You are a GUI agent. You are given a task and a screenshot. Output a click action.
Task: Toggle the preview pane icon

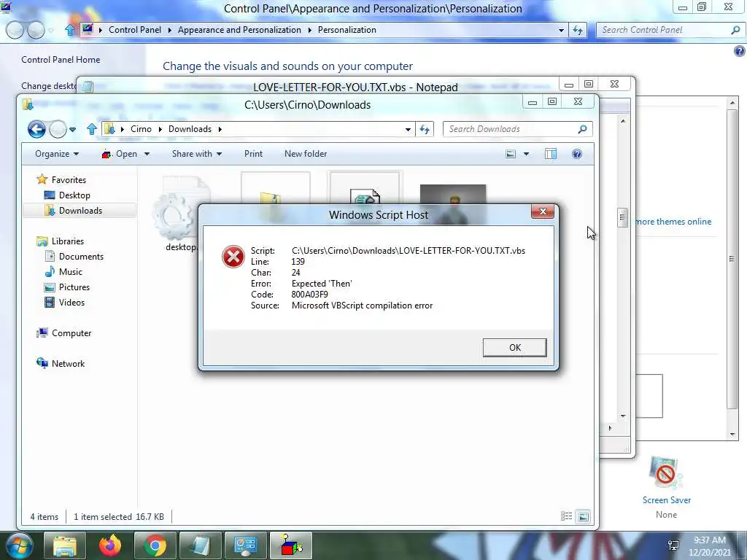[551, 154]
